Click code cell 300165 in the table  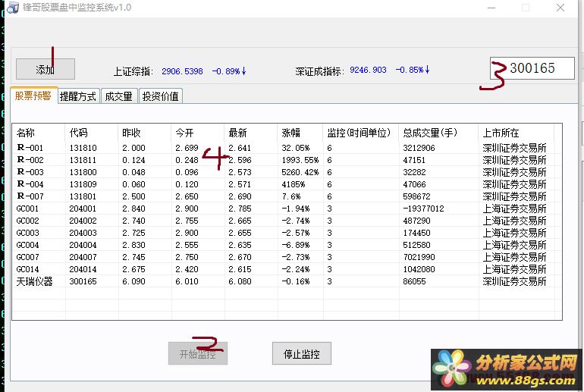coord(83,281)
